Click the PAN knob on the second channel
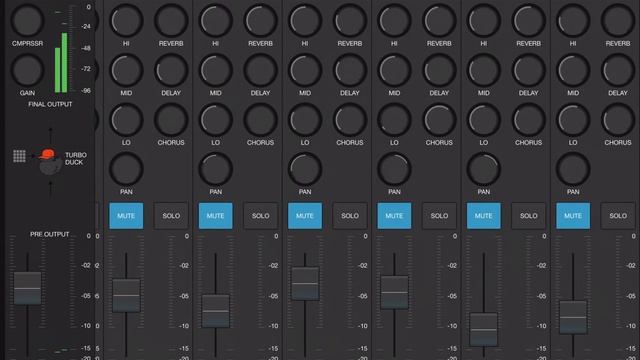Screen dimensions: 640x360 click(216, 169)
